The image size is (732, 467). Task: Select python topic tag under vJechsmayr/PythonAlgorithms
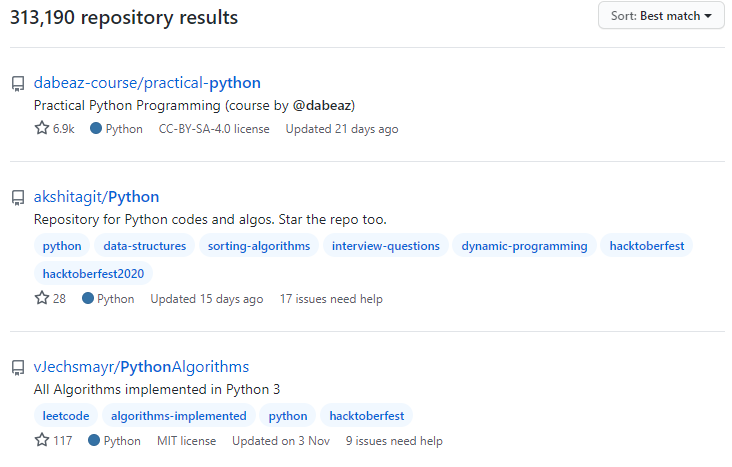[x=288, y=416]
